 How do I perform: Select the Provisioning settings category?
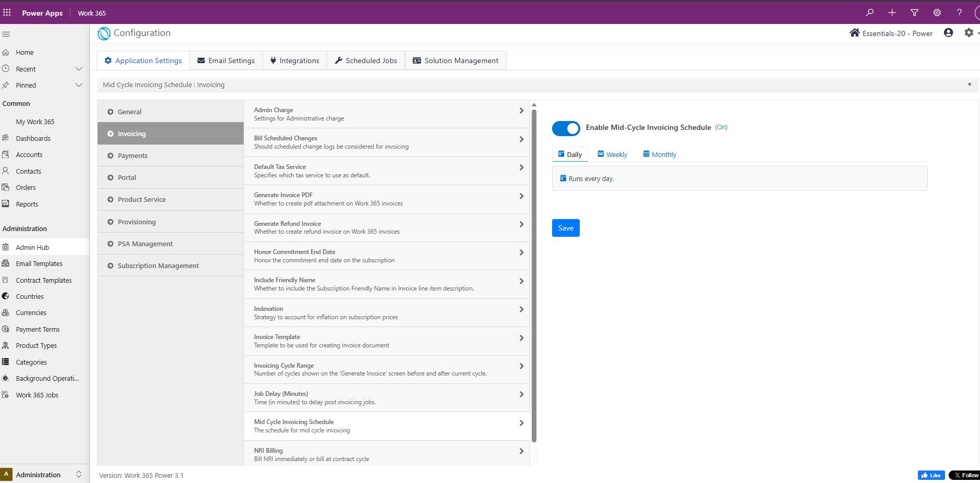(x=171, y=222)
